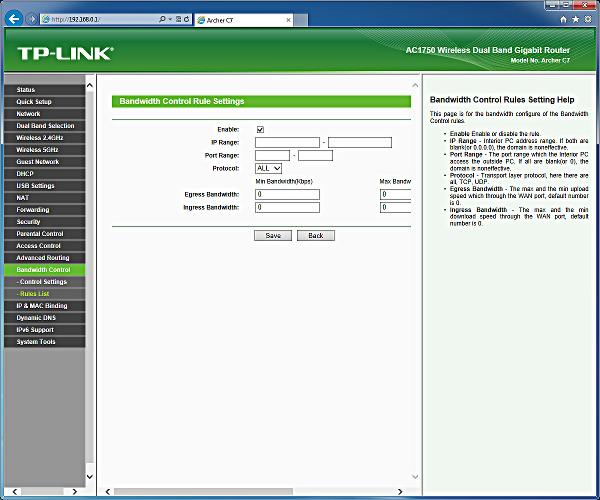
Task: Open browser Tools gear icon
Action: [x=588, y=19]
